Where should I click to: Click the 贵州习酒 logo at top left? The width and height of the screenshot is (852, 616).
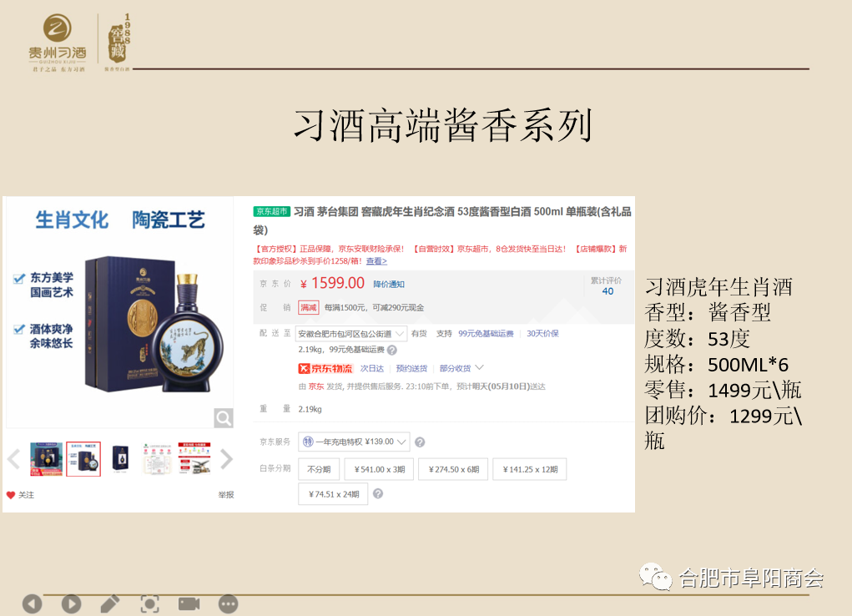click(57, 43)
